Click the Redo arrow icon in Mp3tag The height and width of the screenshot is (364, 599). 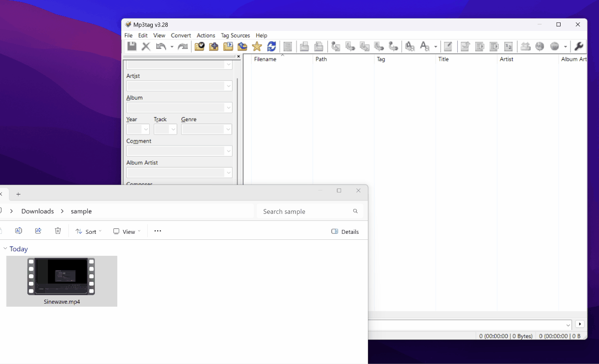click(x=183, y=46)
